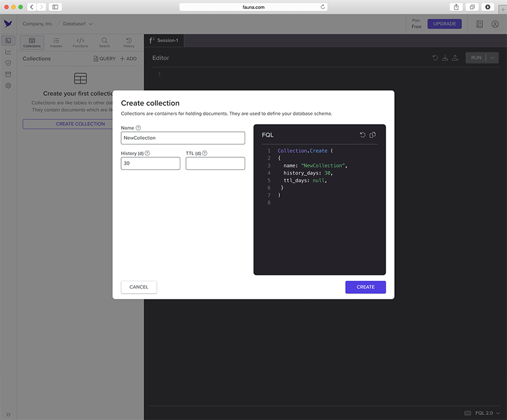Click the copy icon in FQL panel

(x=372, y=135)
